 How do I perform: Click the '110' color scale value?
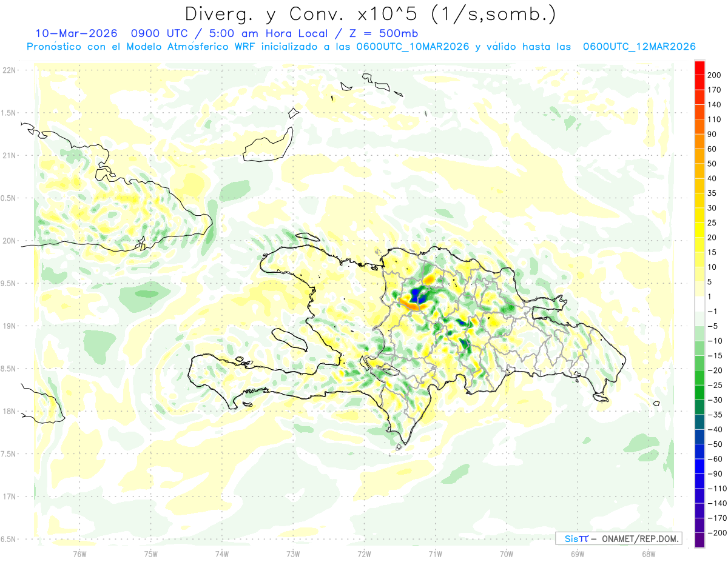pos(713,119)
